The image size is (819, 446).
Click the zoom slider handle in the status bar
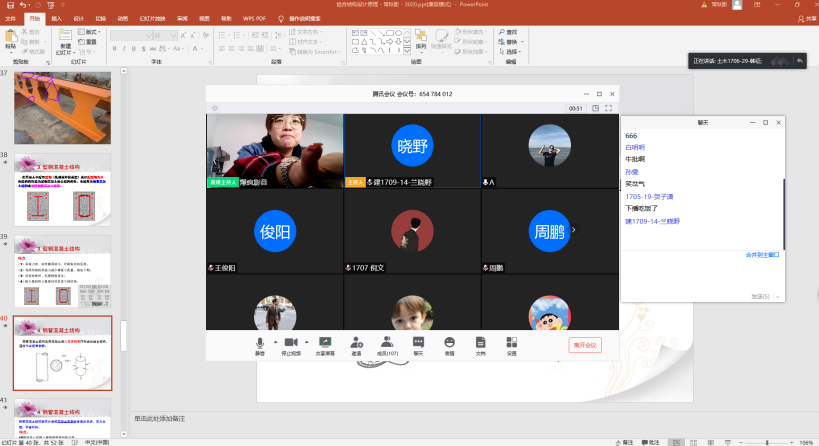[x=767, y=442]
